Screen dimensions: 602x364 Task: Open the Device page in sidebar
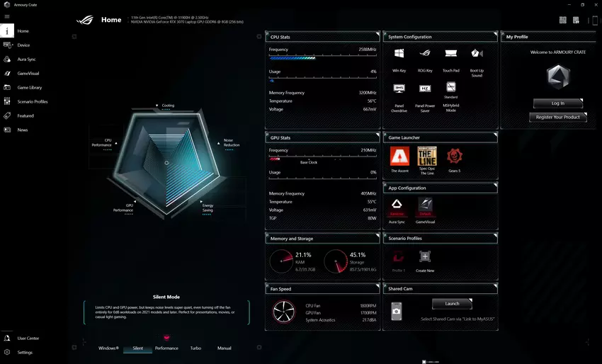click(23, 45)
